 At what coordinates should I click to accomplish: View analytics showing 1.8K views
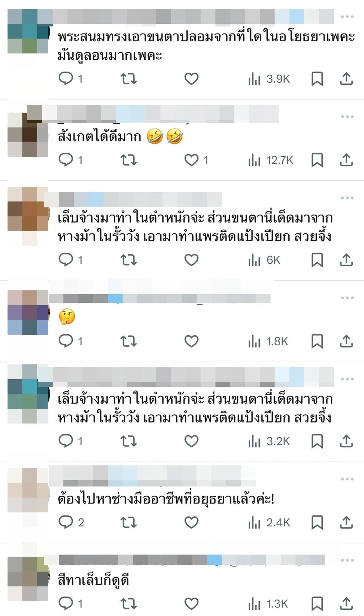point(268,341)
